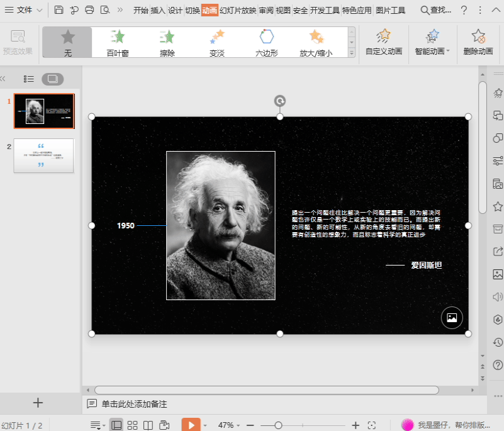
Task: Open the sliders properties icon in right sidebar
Action: [x=498, y=160]
